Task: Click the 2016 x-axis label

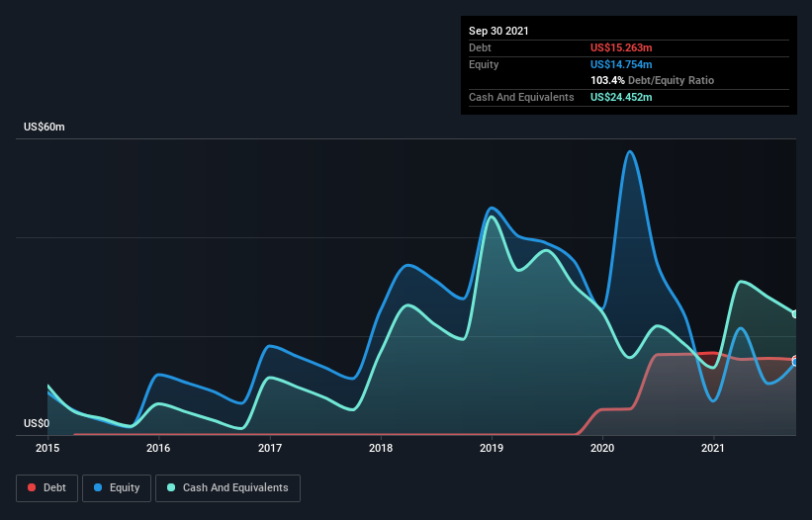Action: [x=158, y=448]
